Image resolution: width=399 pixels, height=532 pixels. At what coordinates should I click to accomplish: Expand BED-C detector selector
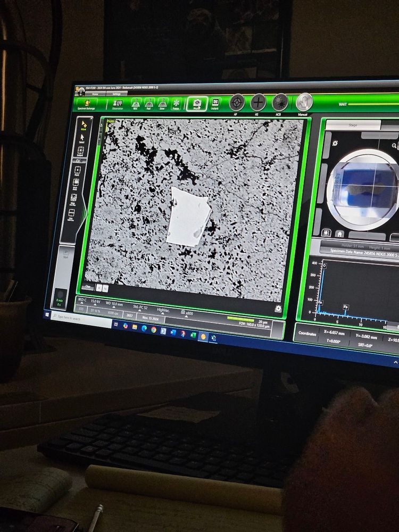point(82,301)
